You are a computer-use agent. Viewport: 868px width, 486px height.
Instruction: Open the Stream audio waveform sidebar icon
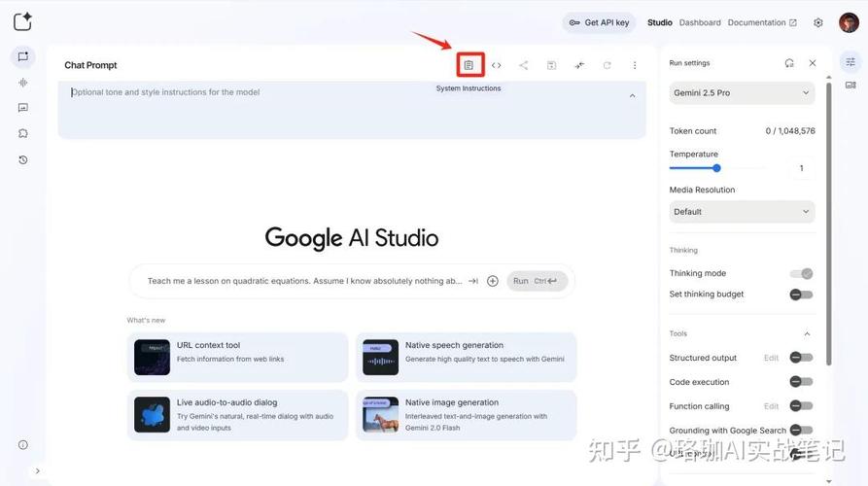tap(22, 83)
